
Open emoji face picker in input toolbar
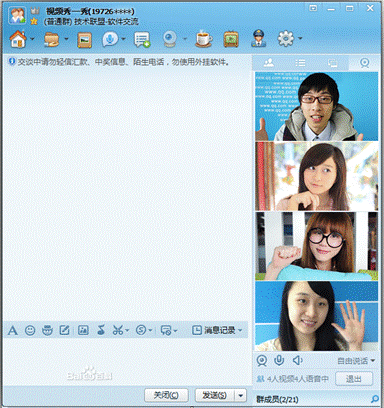(30, 330)
